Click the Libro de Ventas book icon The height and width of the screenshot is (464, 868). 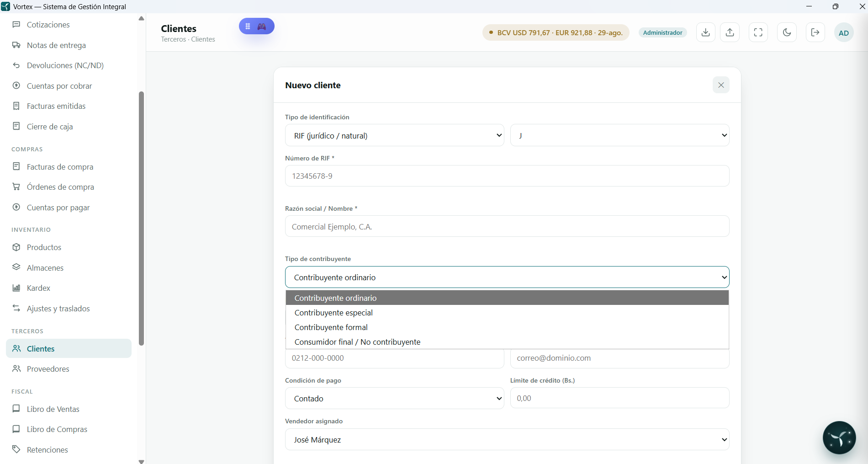[x=16, y=409]
